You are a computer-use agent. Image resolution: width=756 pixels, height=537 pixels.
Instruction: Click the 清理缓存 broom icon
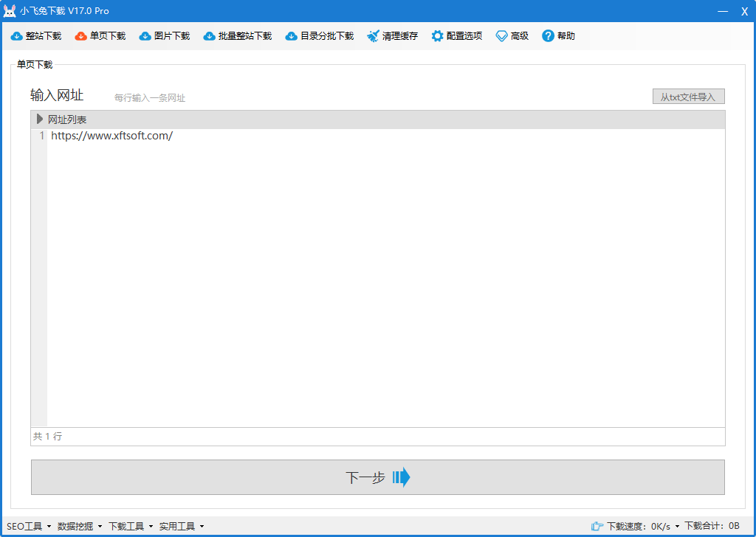374,36
